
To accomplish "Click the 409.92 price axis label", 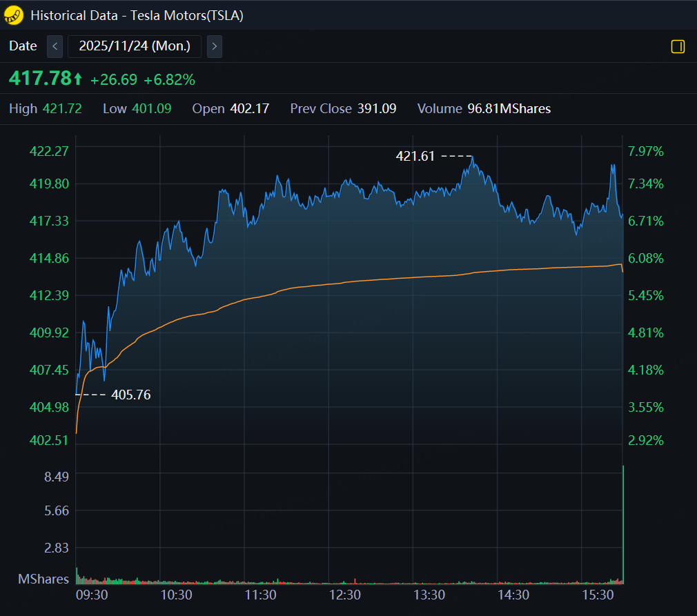I will pyautogui.click(x=49, y=332).
